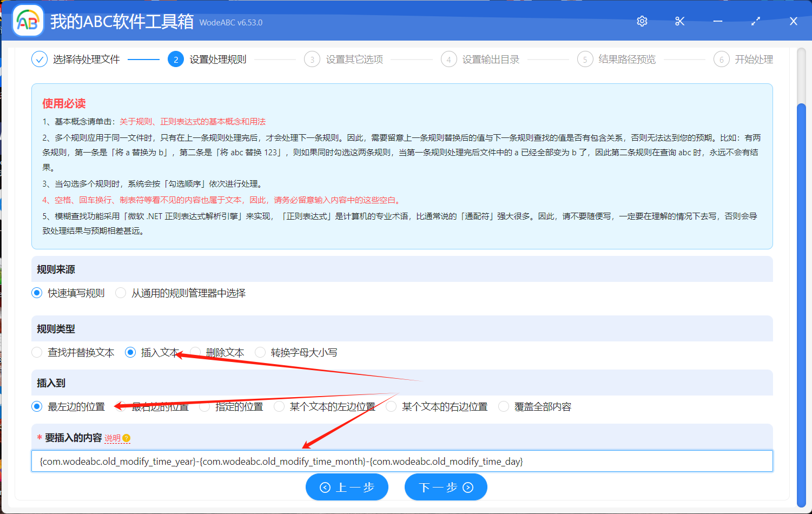Click step 6 circle 开始处理
This screenshot has height=514, width=812.
click(721, 59)
